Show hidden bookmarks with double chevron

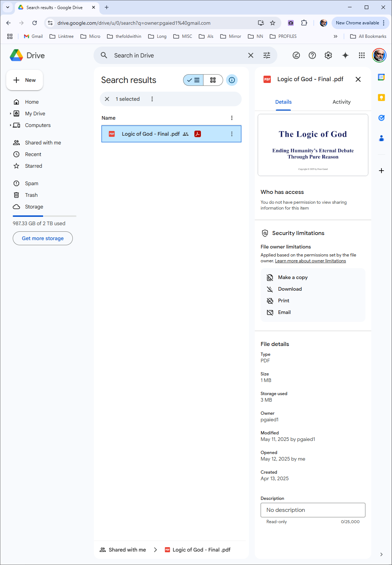[x=336, y=36]
